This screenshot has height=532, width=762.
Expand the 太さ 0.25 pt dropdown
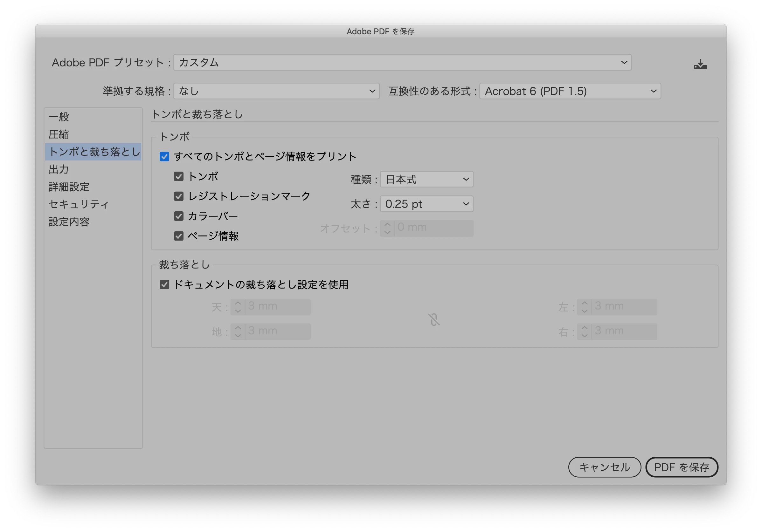(x=426, y=204)
